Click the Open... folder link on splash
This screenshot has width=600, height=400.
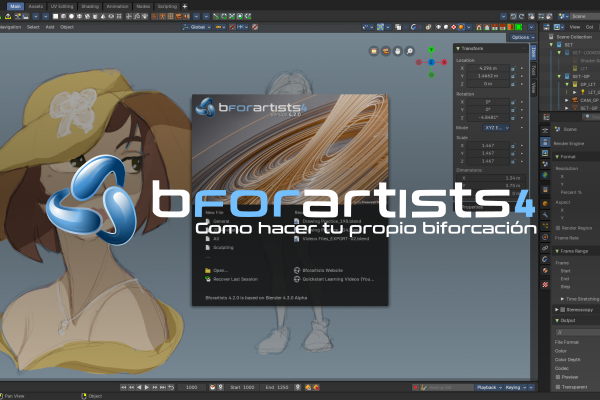(217, 271)
